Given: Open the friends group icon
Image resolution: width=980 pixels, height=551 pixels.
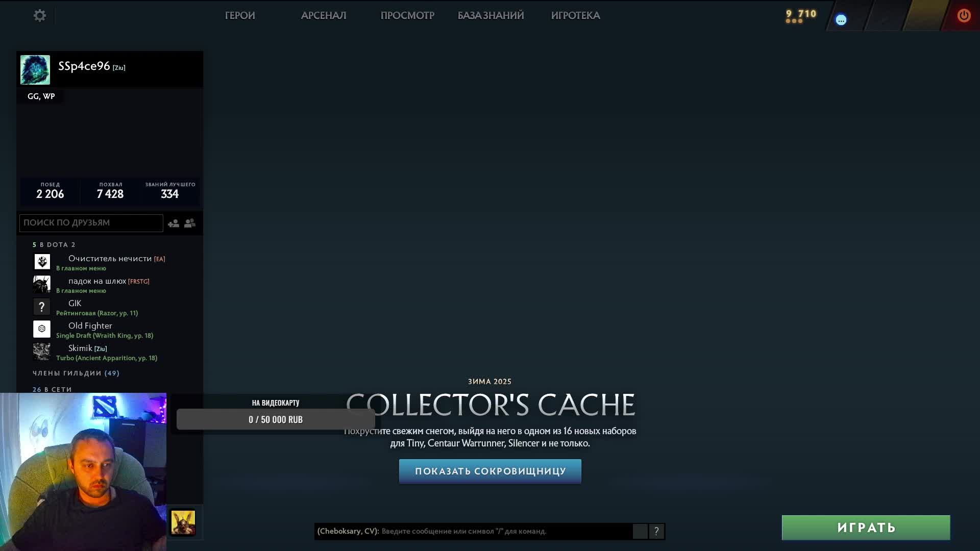Looking at the screenshot, I should point(190,223).
